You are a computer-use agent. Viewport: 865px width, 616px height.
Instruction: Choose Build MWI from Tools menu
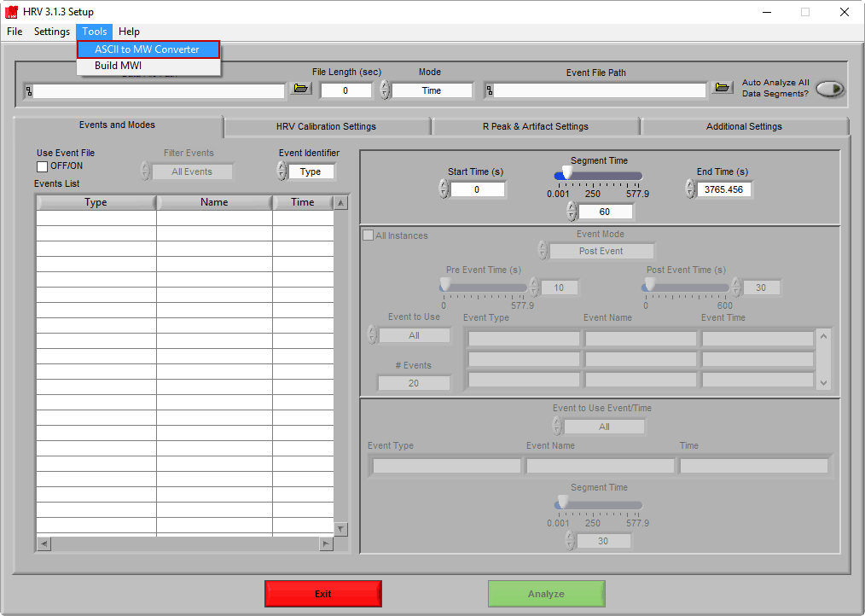[118, 66]
